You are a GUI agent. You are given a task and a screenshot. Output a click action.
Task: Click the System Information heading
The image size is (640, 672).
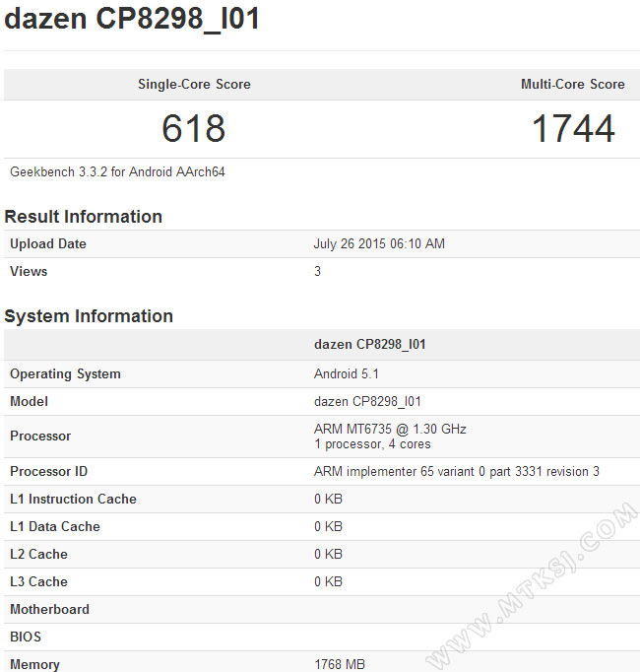pyautogui.click(x=89, y=316)
